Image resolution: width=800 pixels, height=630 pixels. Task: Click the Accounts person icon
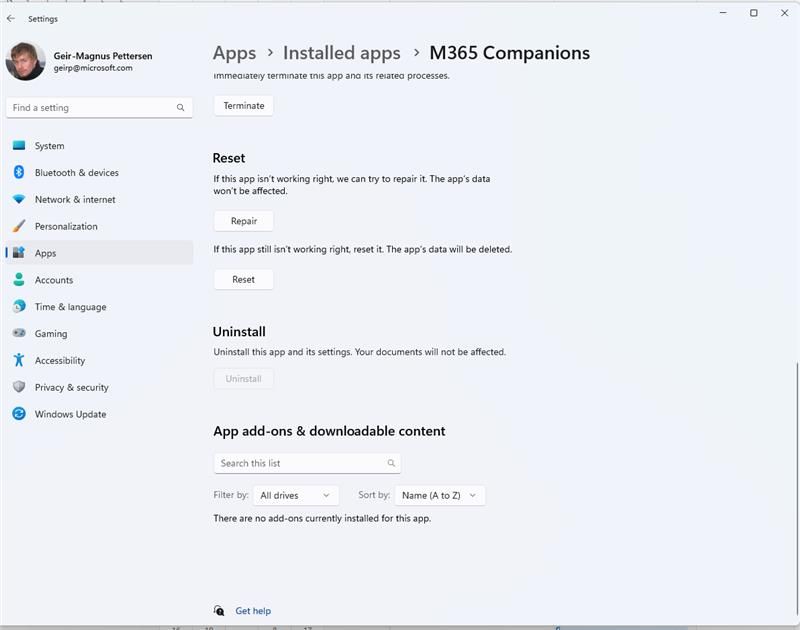19,280
